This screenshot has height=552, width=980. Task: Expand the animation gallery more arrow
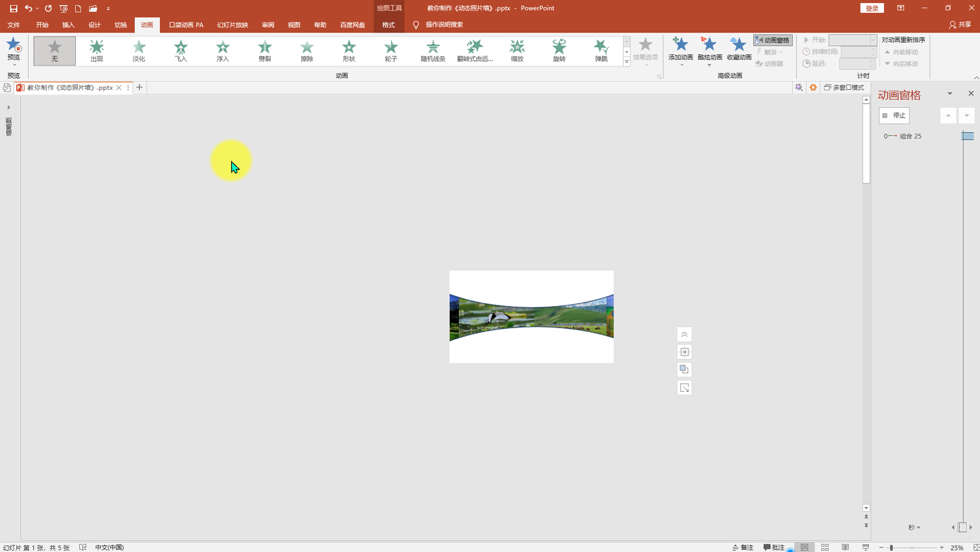(626, 62)
